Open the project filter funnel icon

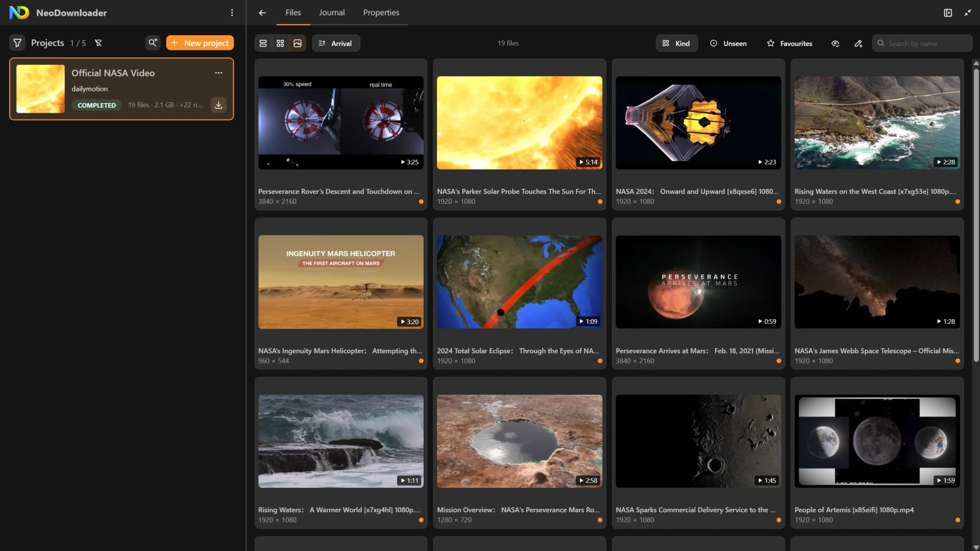tap(17, 43)
